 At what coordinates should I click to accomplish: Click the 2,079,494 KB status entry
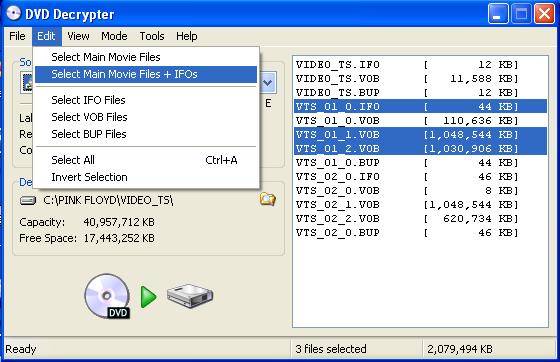[460, 349]
